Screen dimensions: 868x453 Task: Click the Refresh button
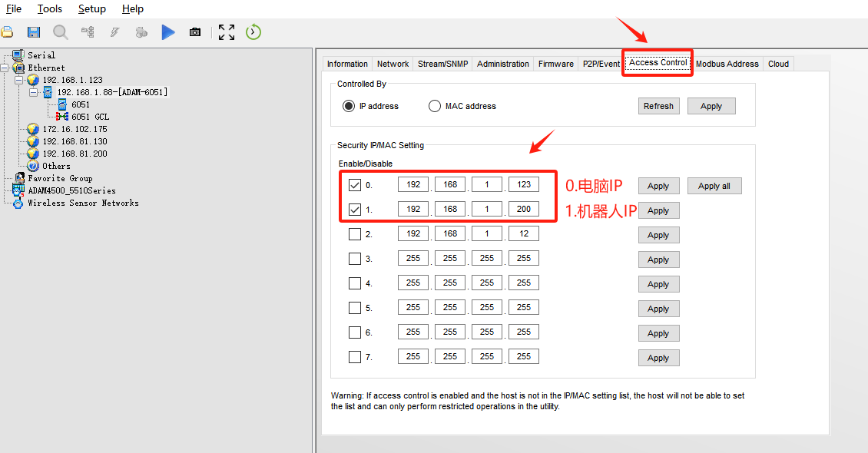click(658, 106)
